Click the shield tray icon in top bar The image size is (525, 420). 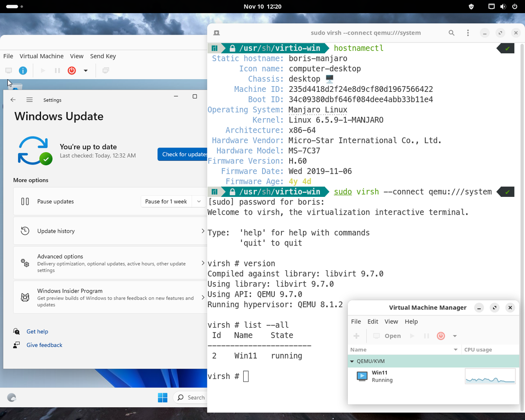pos(471,7)
